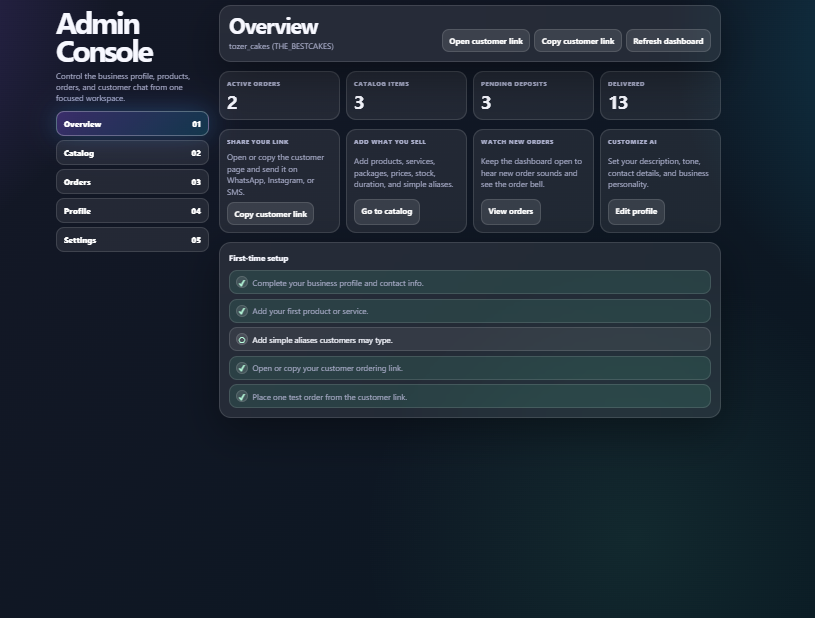Select 'Add simple aliases customers may type.' step

tap(469, 339)
